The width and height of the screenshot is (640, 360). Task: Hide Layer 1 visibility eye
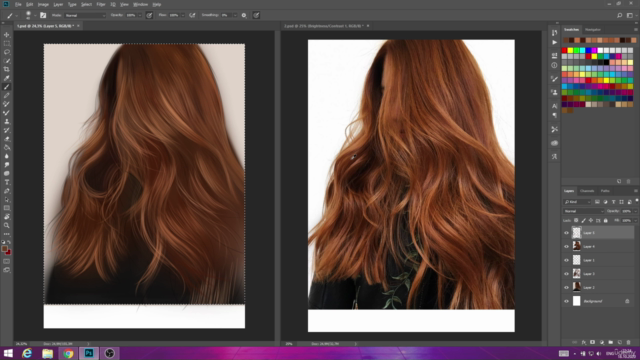pyautogui.click(x=566, y=260)
